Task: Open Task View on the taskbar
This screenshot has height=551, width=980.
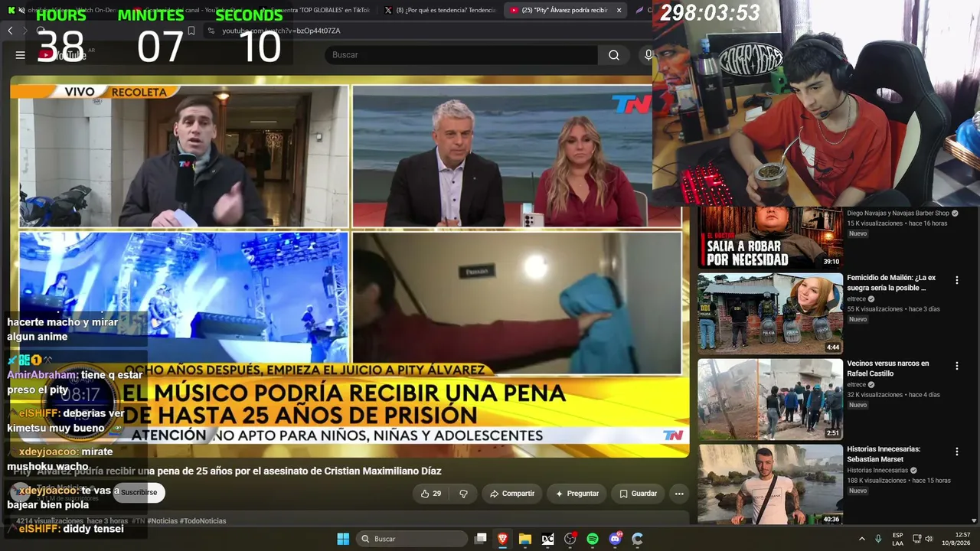Action: (480, 539)
